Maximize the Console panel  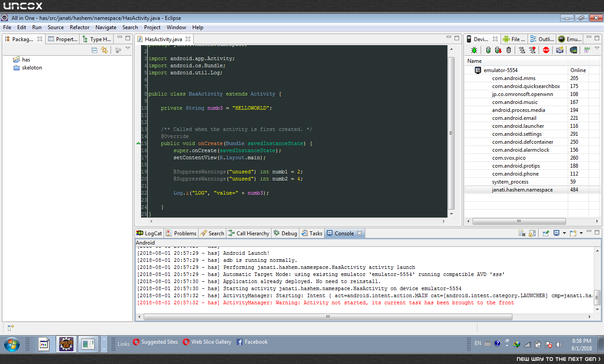pos(597,232)
